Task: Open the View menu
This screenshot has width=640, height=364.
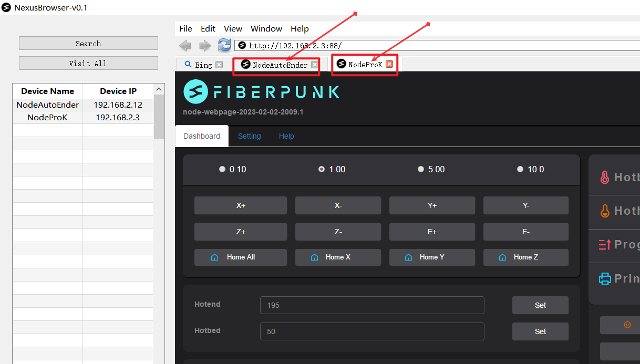Action: pos(233,28)
